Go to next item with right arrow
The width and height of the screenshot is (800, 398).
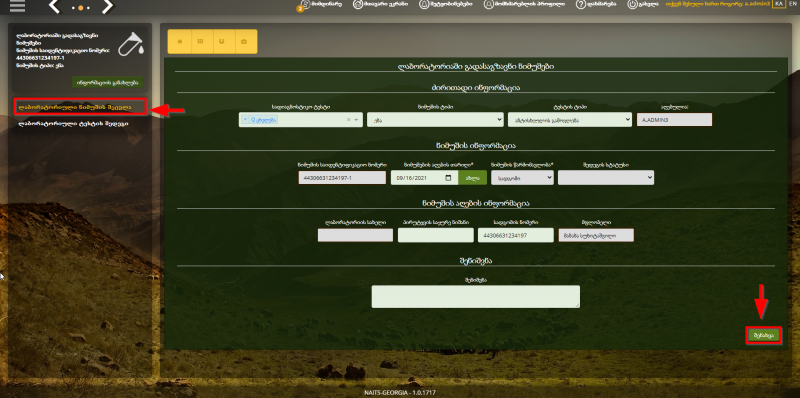pyautogui.click(x=107, y=7)
